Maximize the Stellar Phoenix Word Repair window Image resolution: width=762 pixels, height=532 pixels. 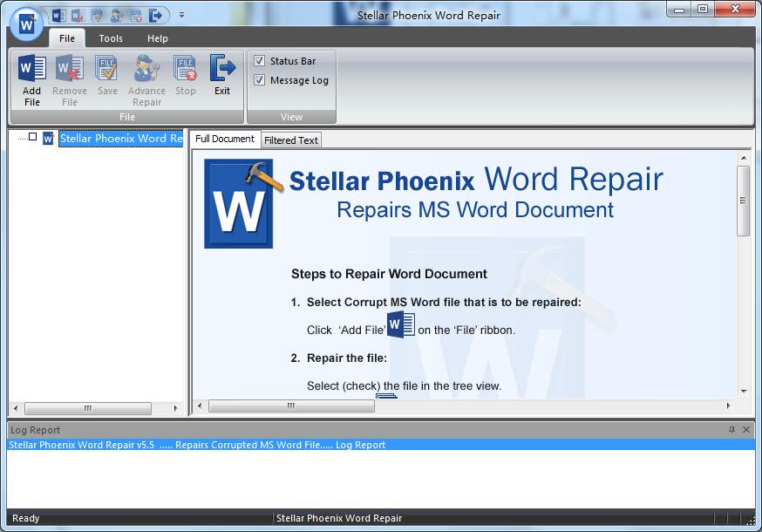tap(703, 10)
